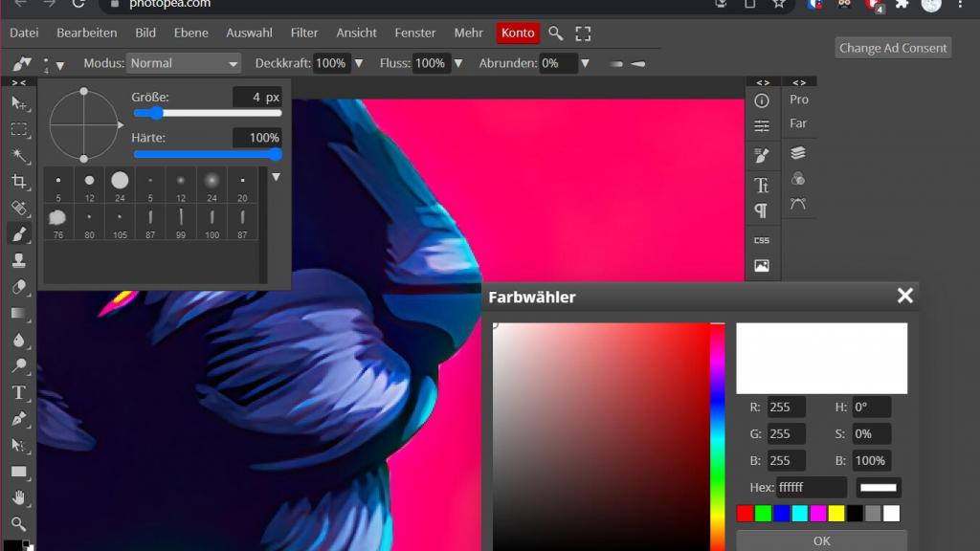980x551 pixels.
Task: Open the Paragraph panel icon
Action: pos(761,210)
